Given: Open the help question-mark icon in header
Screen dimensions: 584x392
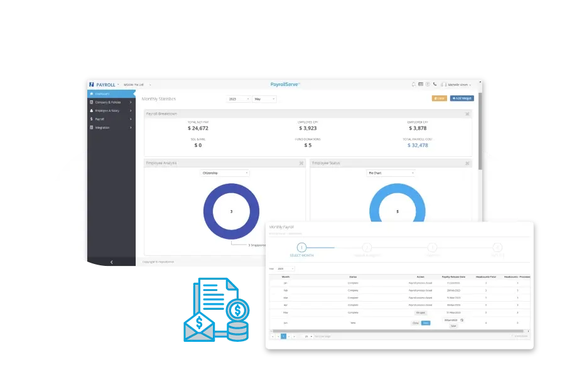Looking at the screenshot, I should pos(428,85).
